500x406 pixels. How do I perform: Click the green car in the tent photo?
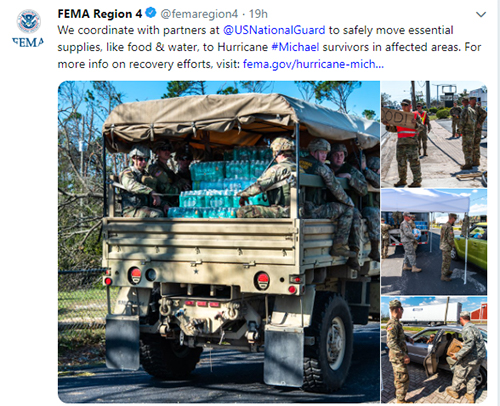pos(471,245)
